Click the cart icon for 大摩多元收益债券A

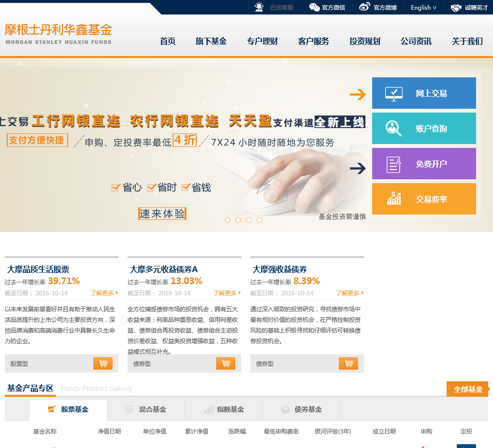coord(226,363)
